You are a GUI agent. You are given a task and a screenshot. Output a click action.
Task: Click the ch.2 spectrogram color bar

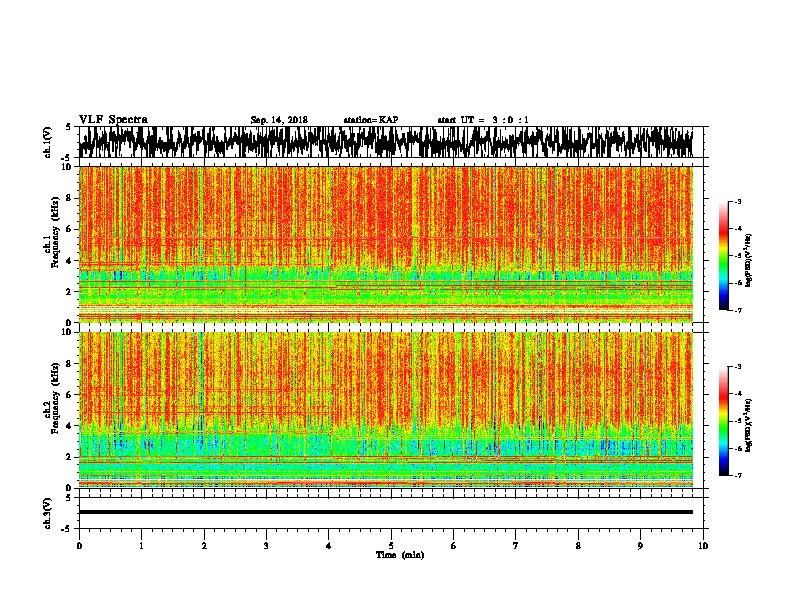pyautogui.click(x=723, y=421)
